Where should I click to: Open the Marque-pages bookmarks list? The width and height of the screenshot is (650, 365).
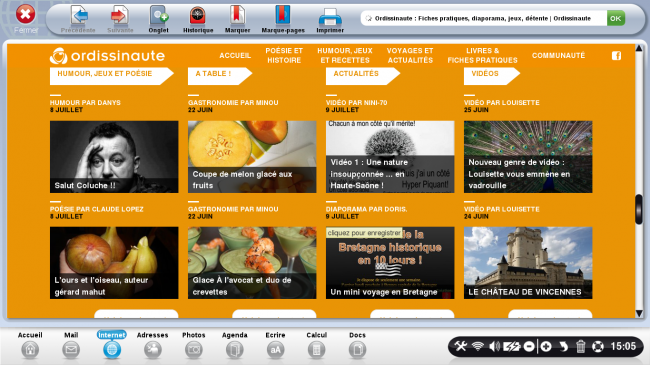(x=283, y=19)
